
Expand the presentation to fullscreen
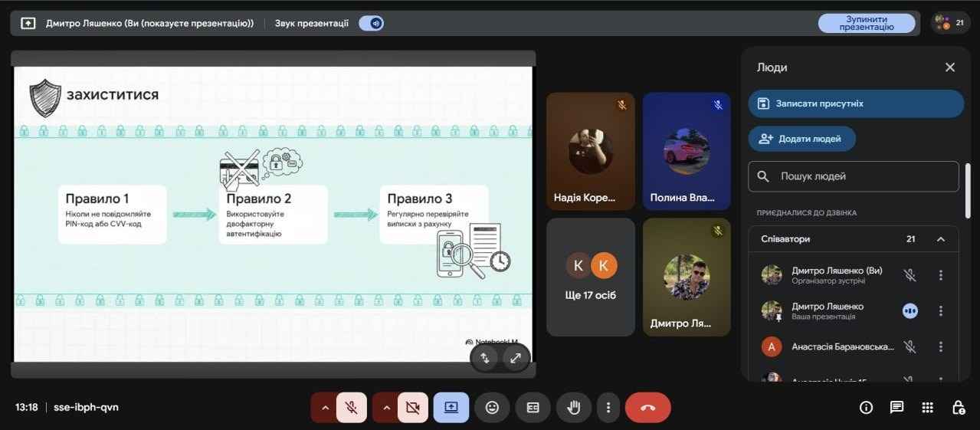(x=516, y=357)
